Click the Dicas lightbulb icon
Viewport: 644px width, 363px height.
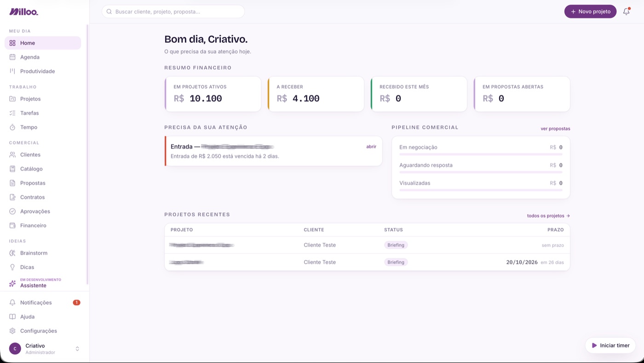tap(12, 267)
